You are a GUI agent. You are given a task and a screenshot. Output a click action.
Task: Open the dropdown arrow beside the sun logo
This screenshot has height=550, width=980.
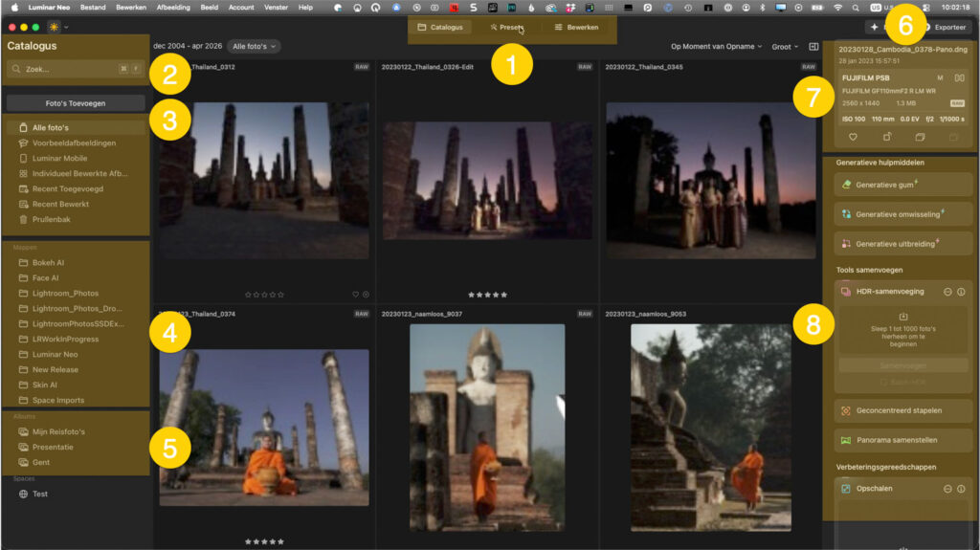[66, 27]
